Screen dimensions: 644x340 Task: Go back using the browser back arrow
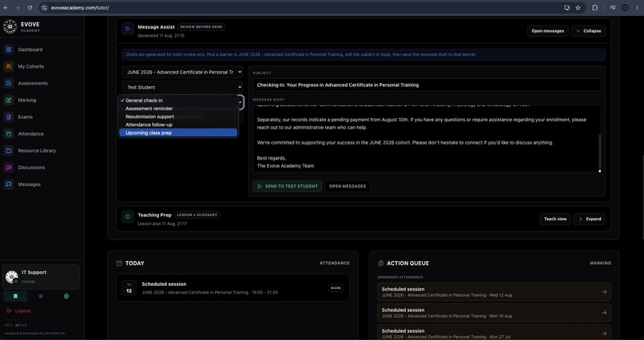tap(6, 7)
